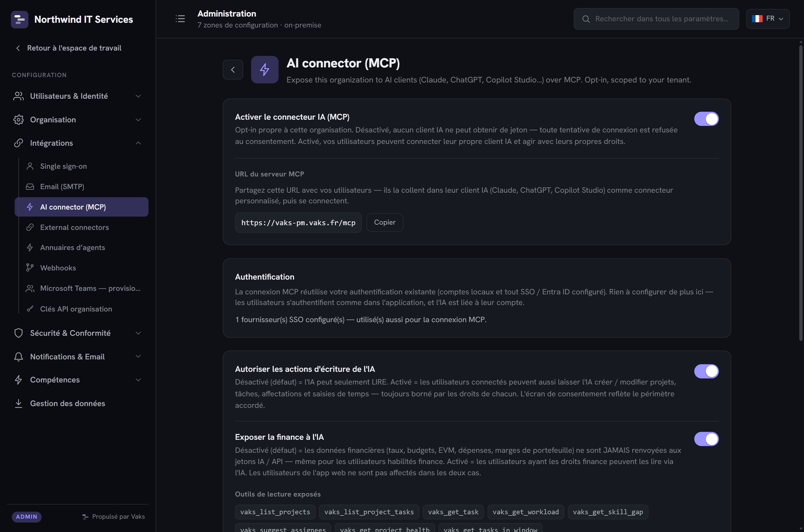The image size is (804, 532).
Task: Click the Copier button
Action: point(385,223)
